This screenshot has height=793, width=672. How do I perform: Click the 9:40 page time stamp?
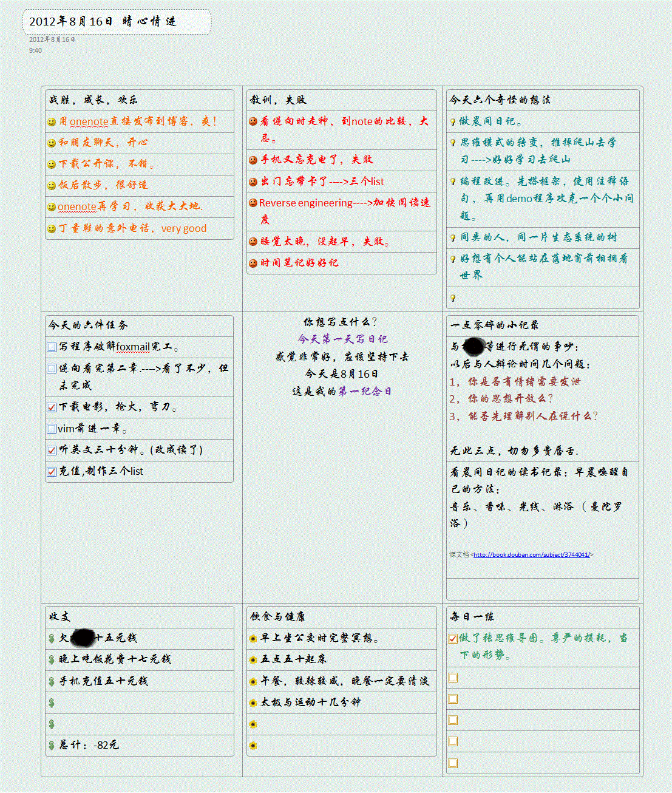coord(36,50)
